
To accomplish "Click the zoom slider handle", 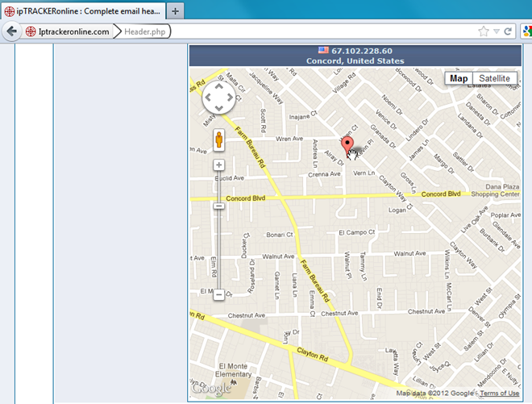I will point(218,206).
